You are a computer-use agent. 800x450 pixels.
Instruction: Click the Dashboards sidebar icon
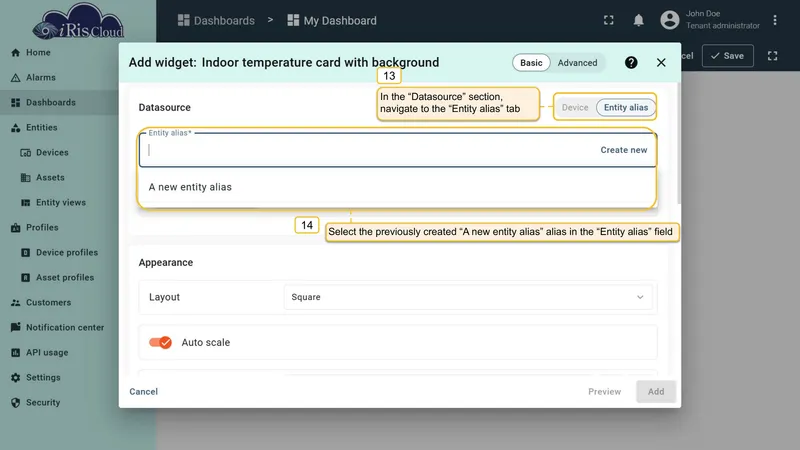(15, 103)
